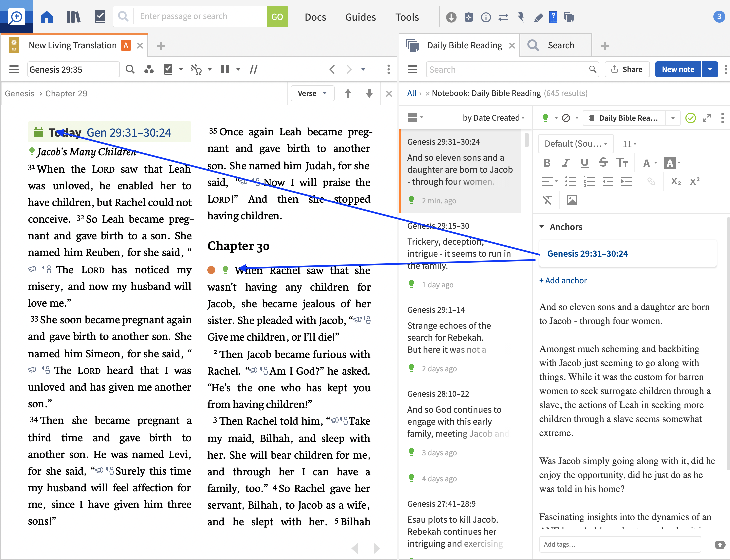The height and width of the screenshot is (560, 730).
Task: Open the Genesis 29:31–30:24 anchor link
Action: [x=587, y=254]
